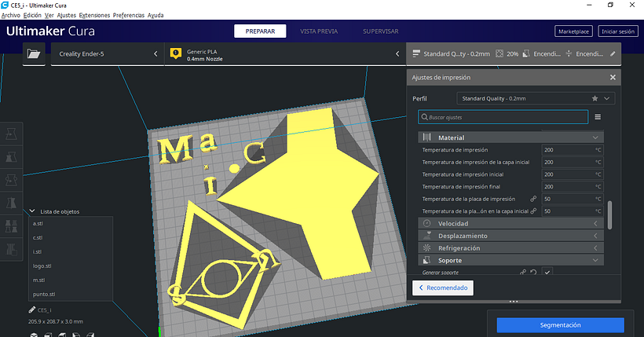Open the Marketplace
The width and height of the screenshot is (644, 337).
point(573,31)
